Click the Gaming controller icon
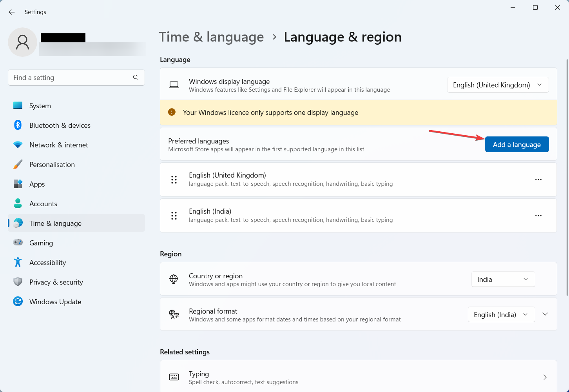Viewport: 569px width, 392px height. (18, 243)
